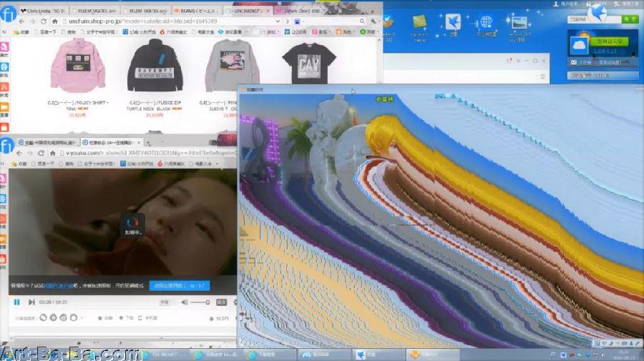Click the v.youku.com address bar
The height and width of the screenshot is (361, 644).
point(148,153)
